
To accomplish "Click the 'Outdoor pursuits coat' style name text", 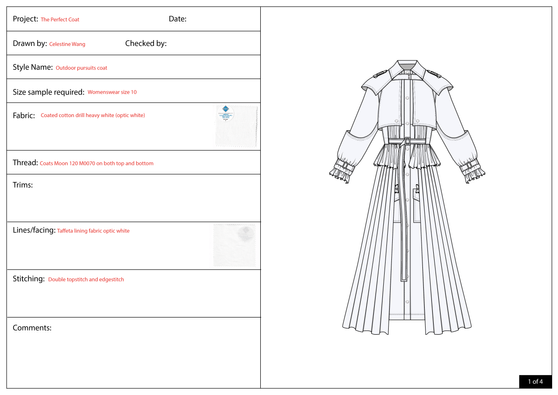I will point(81,68).
